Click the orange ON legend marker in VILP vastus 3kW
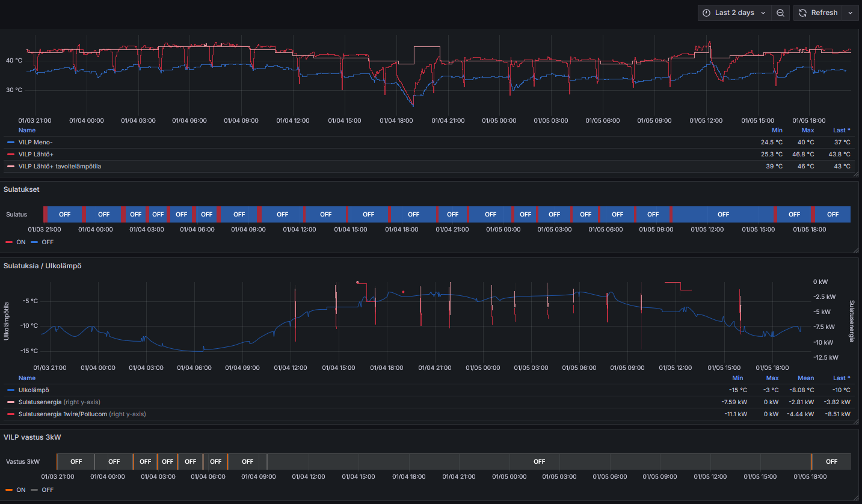862x504 pixels. click(8, 490)
